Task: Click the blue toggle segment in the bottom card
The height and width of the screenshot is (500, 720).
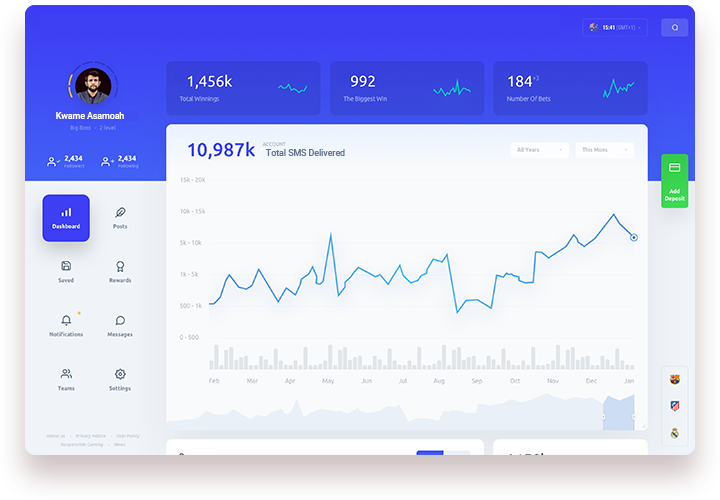Action: pos(430,453)
